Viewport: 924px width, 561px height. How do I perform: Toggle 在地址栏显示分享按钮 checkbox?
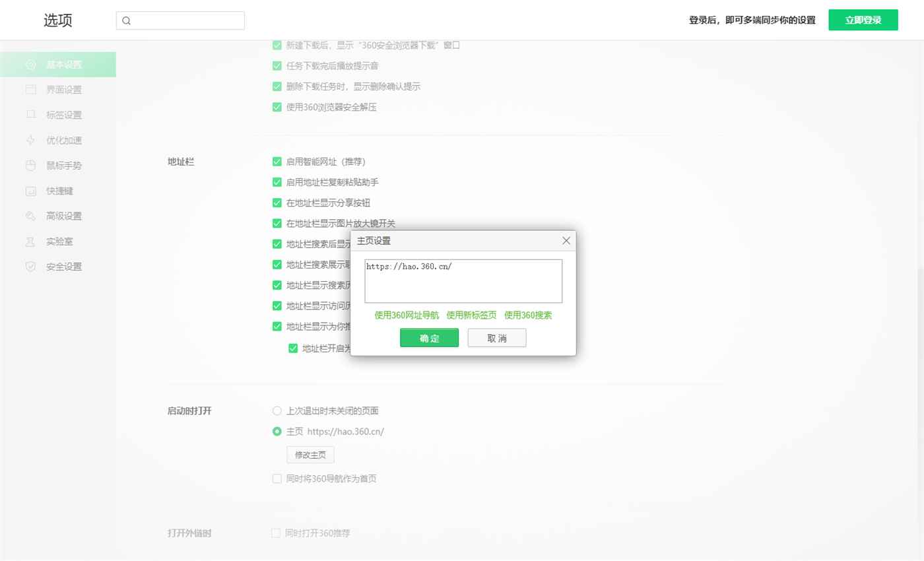click(x=277, y=203)
